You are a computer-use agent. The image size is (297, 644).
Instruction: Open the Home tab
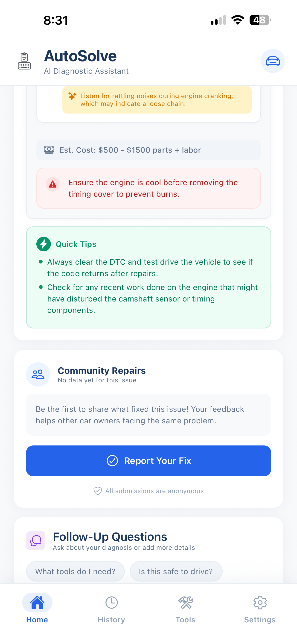pos(37,609)
